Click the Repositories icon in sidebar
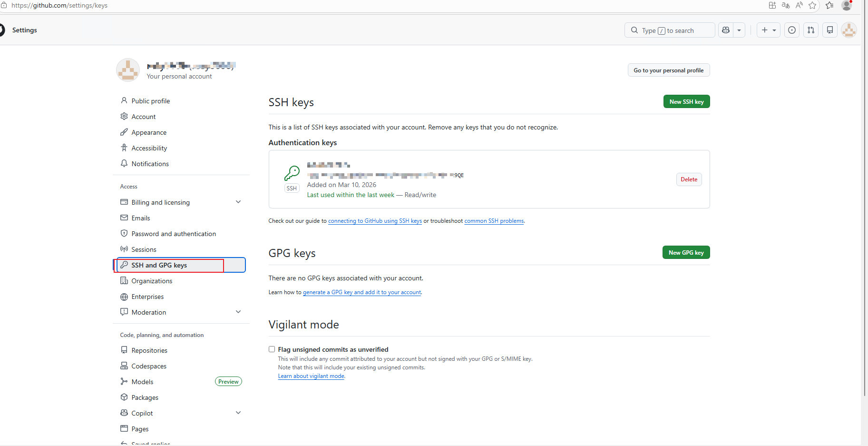This screenshot has width=868, height=446. click(124, 350)
